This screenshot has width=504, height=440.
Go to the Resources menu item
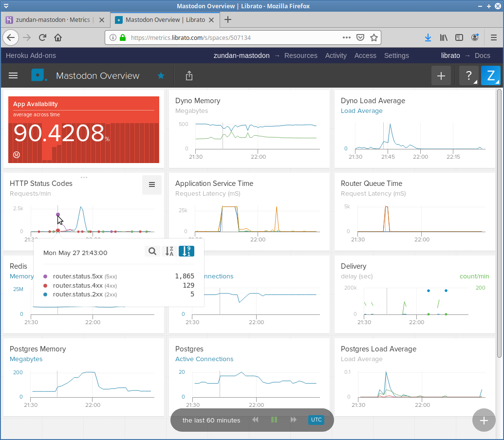click(x=300, y=55)
